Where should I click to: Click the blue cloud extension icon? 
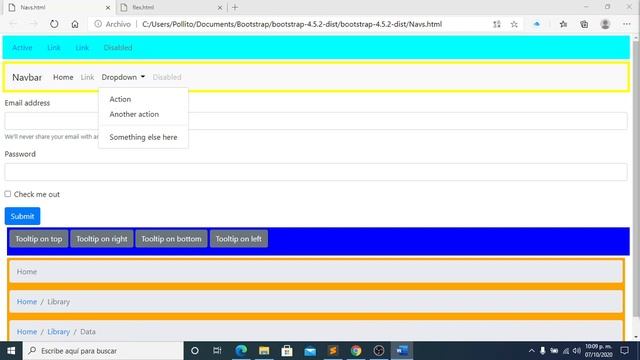tap(537, 24)
